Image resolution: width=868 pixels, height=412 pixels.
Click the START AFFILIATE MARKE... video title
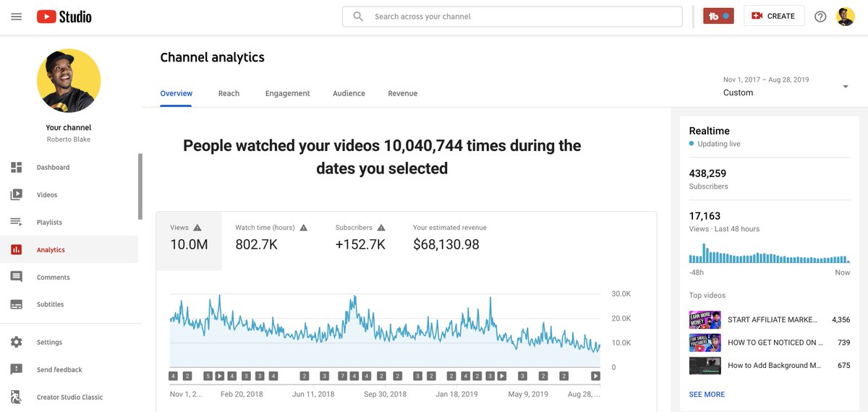(773, 319)
